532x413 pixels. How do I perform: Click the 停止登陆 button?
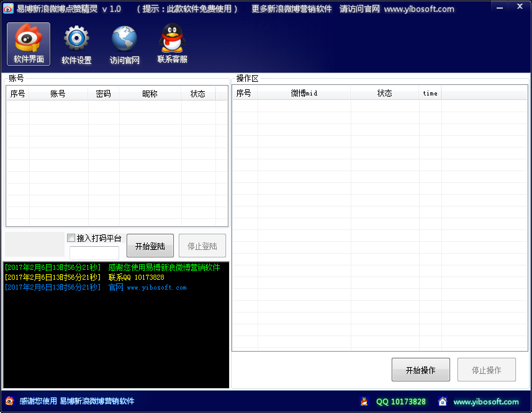click(x=202, y=246)
